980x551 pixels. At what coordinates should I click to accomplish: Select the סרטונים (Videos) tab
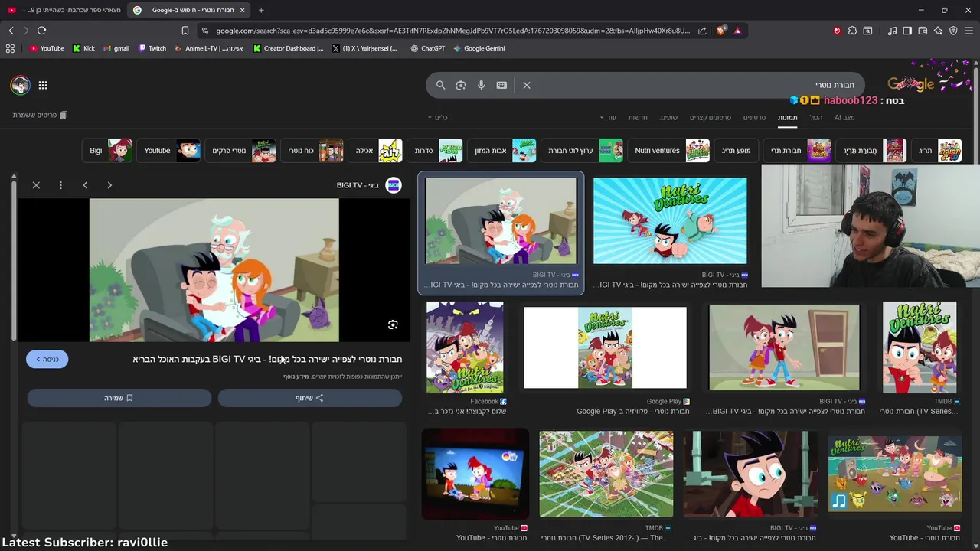(755, 117)
